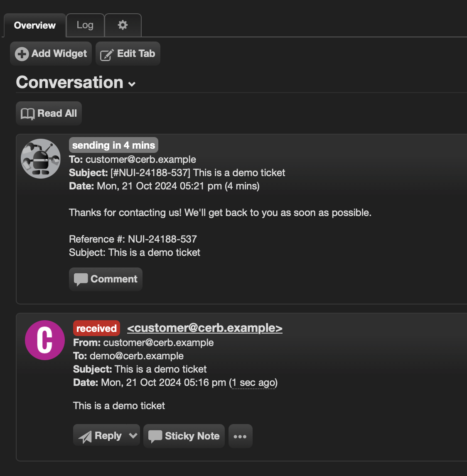Click the purple C customer avatar
This screenshot has height=476, width=467.
click(45, 340)
